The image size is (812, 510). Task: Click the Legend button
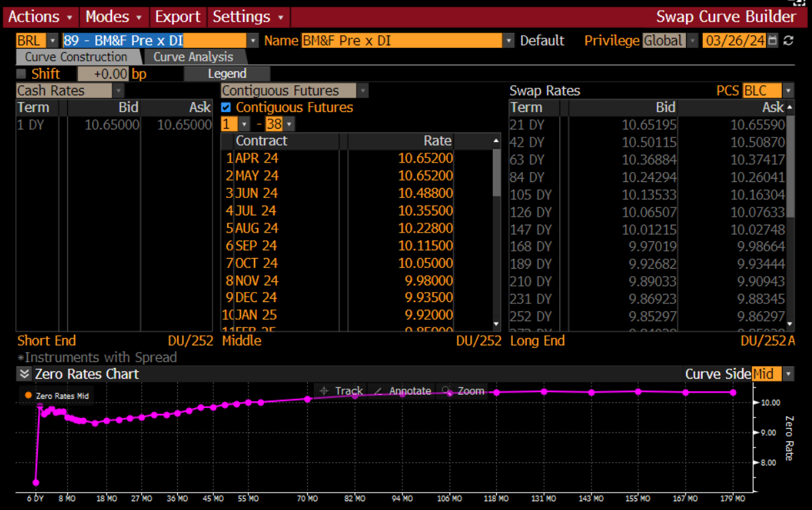point(227,74)
